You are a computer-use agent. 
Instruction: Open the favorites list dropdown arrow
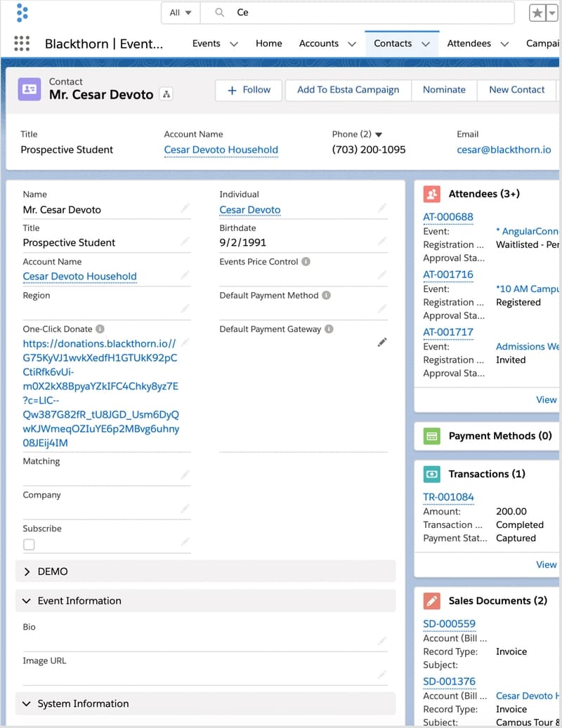coord(551,13)
